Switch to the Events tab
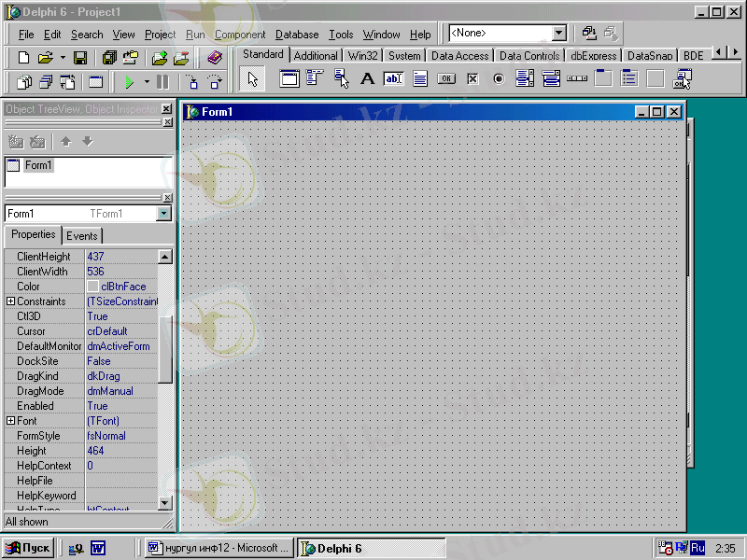This screenshot has width=747, height=560. pyautogui.click(x=82, y=236)
